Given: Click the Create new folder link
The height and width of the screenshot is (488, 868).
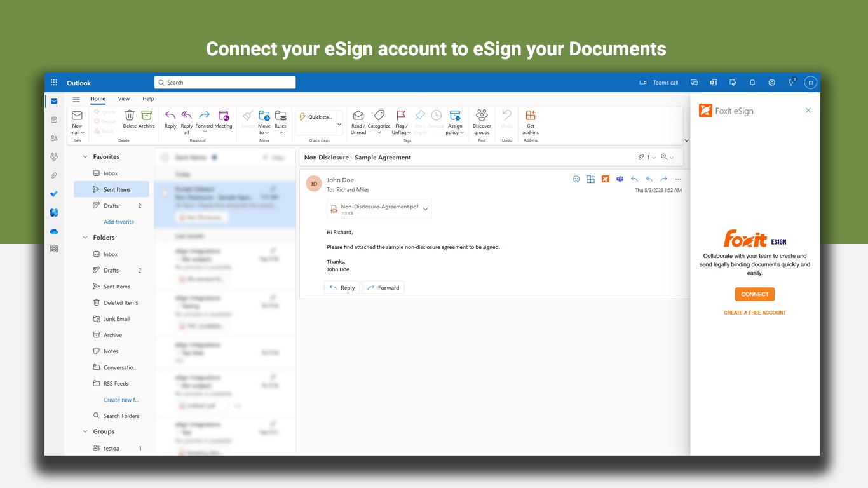Looking at the screenshot, I should (121, 400).
